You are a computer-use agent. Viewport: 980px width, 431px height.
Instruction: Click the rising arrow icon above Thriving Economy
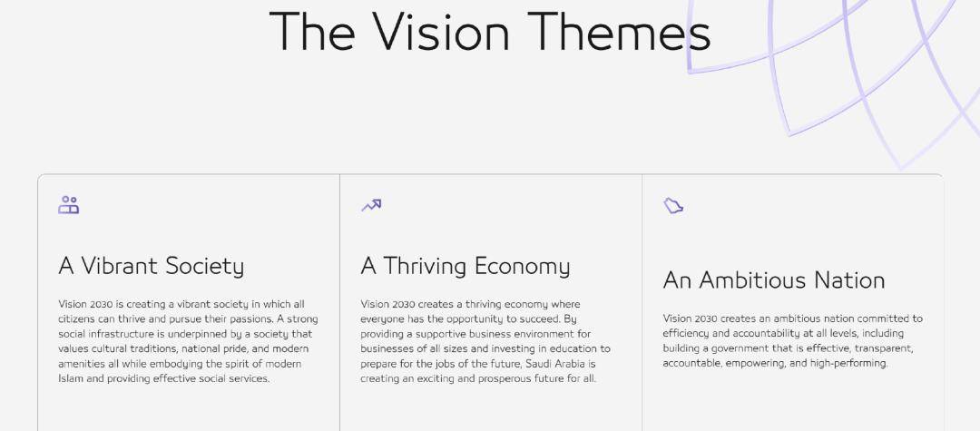tap(371, 205)
